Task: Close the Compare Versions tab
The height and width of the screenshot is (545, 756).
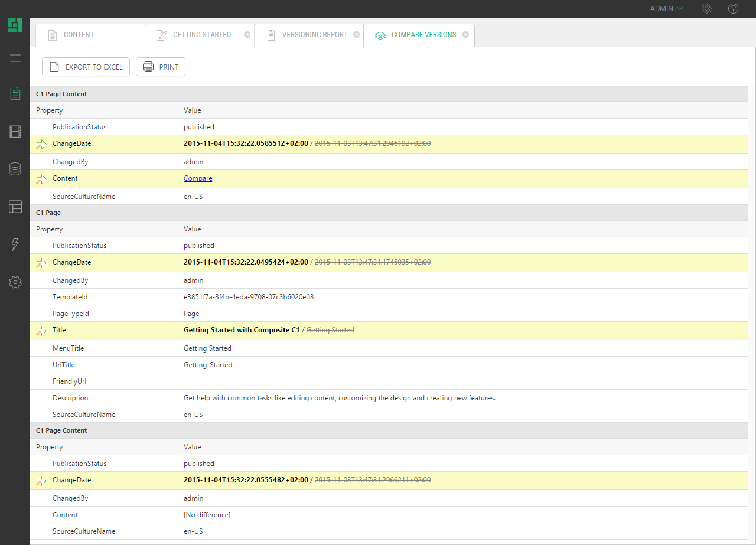Action: (465, 35)
